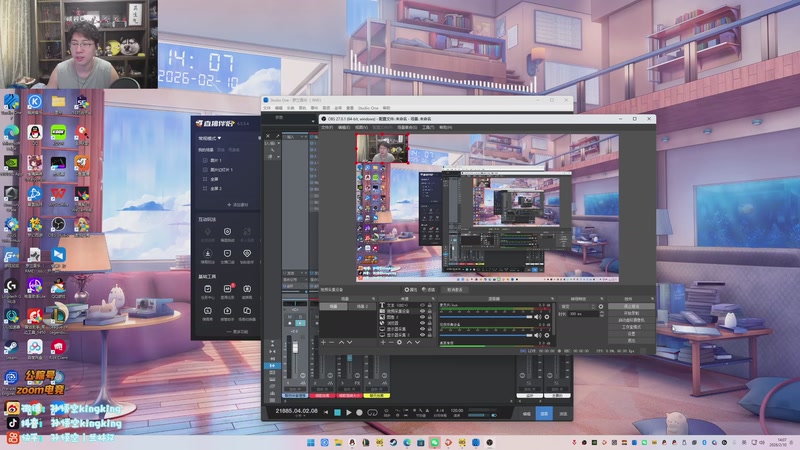Open settings gear of first OBS mixer channel
The width and height of the screenshot is (800, 450).
(x=547, y=317)
